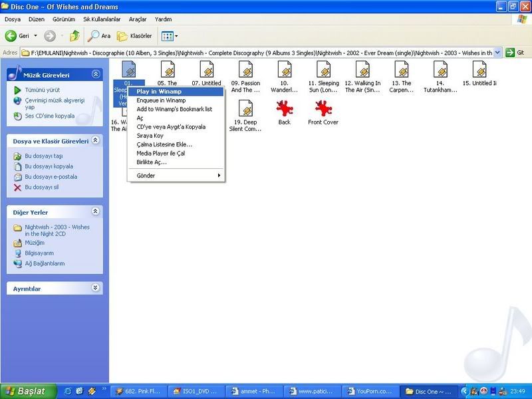
Task: Expand the Ayrıntılar panel
Action: pyautogui.click(x=96, y=288)
